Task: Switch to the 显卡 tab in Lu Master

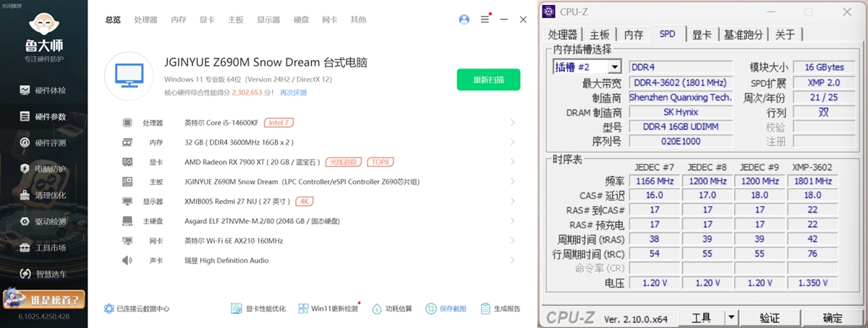Action: [207, 20]
